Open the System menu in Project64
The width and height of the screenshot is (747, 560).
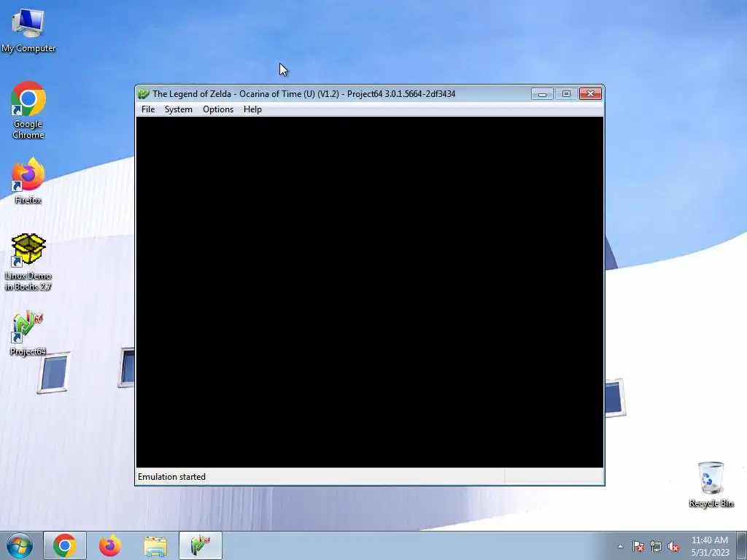pyautogui.click(x=178, y=109)
